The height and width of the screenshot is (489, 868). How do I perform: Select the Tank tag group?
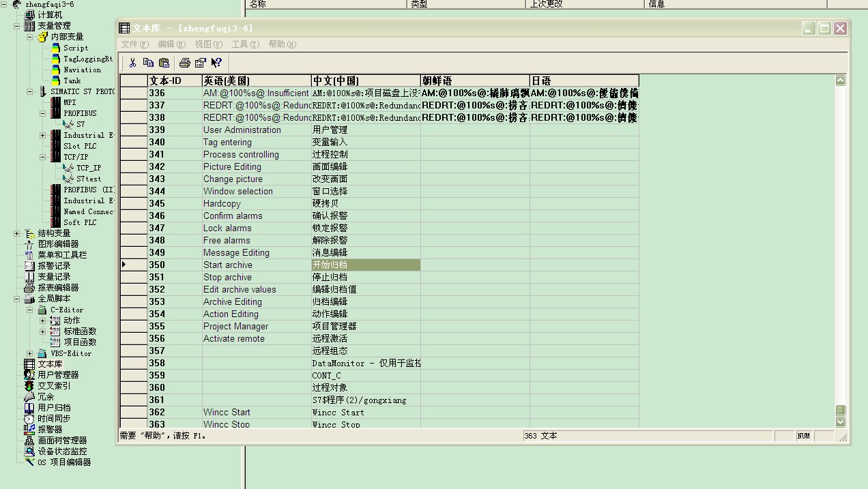point(72,80)
